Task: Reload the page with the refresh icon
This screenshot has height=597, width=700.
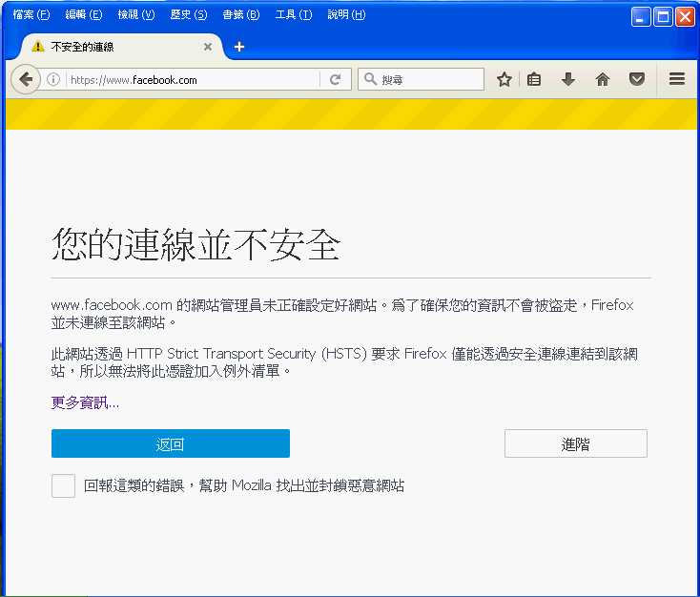Action: click(x=335, y=80)
